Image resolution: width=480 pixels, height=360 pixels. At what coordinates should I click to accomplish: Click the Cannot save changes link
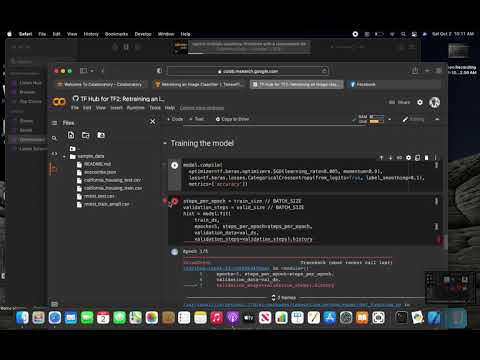[202, 108]
